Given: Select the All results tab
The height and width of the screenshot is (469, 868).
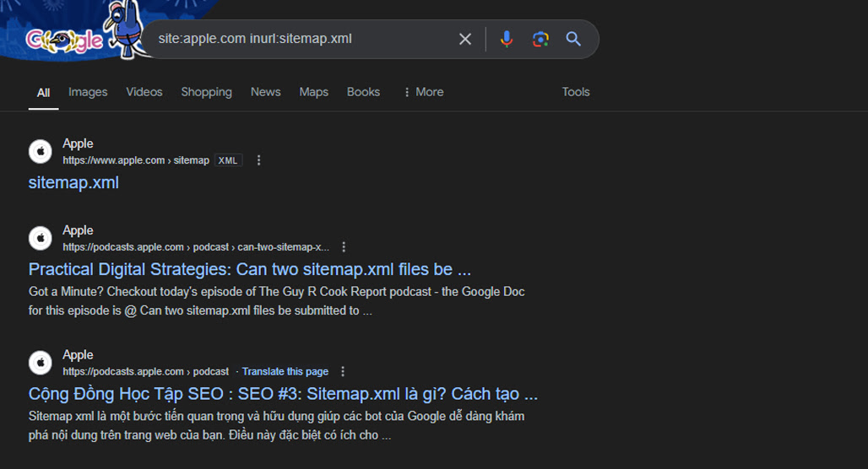Looking at the screenshot, I should point(43,92).
